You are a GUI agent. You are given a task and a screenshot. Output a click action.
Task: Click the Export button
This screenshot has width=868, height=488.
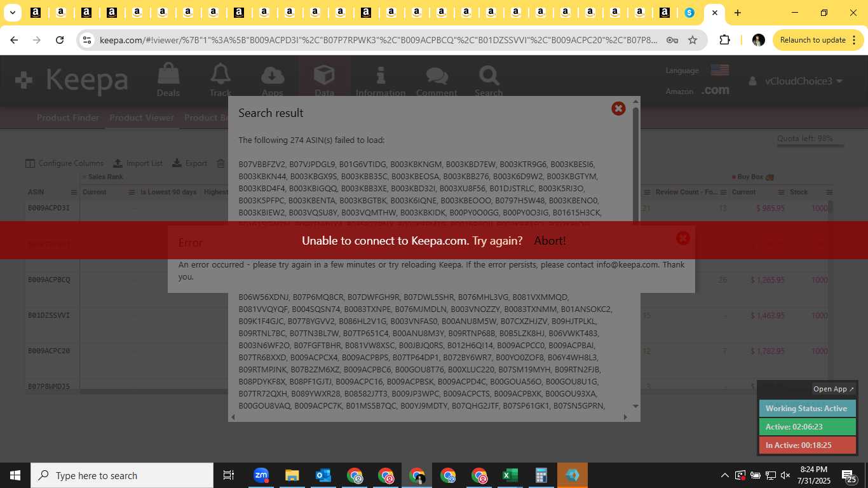click(190, 163)
